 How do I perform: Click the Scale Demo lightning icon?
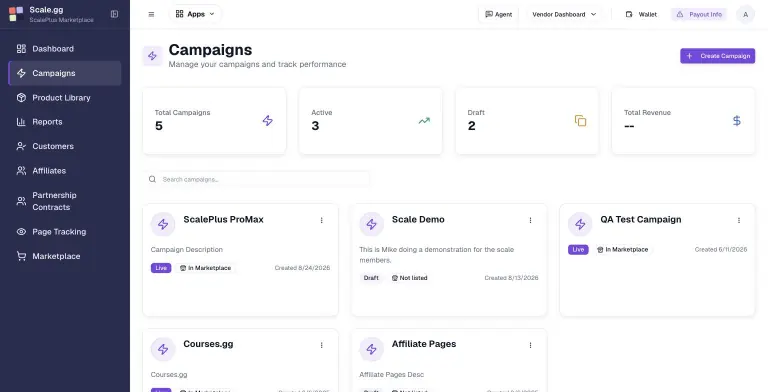pyautogui.click(x=372, y=224)
